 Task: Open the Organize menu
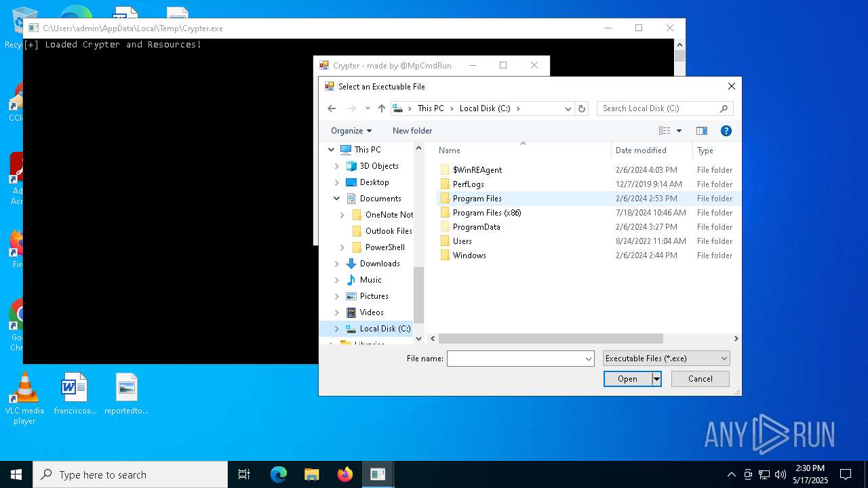click(x=351, y=131)
